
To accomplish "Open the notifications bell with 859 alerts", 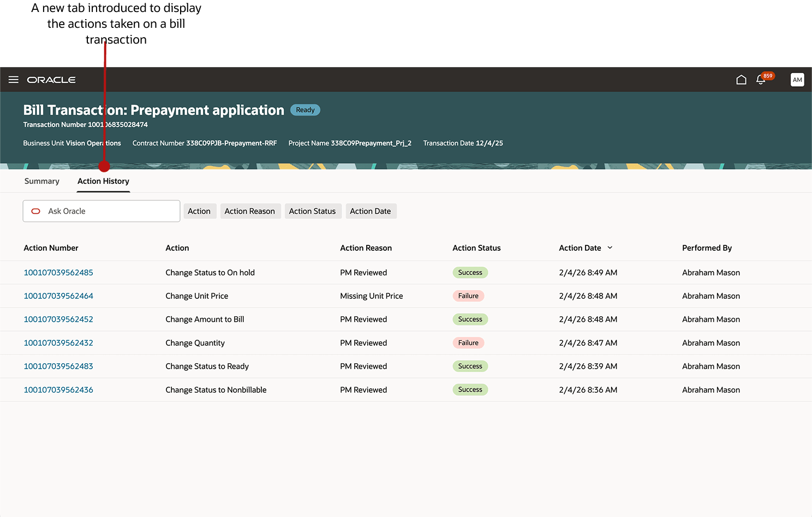I will (x=761, y=80).
